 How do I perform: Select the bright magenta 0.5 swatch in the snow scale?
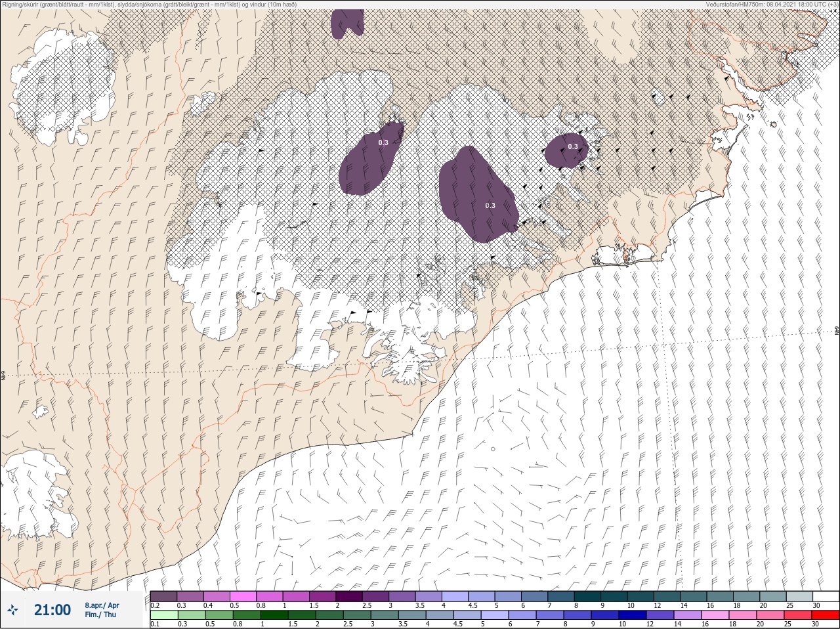243,596
